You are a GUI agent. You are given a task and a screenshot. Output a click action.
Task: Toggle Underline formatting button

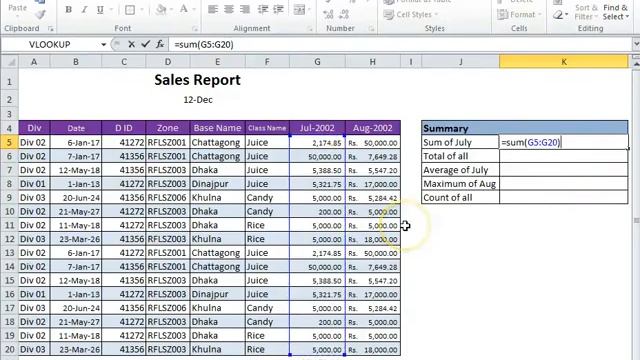(x=100, y=9)
